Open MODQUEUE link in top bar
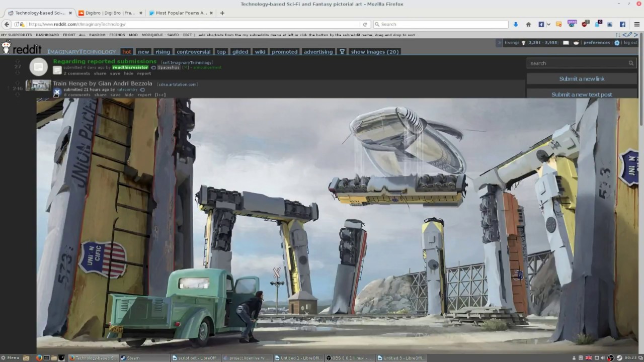This screenshot has width=644, height=362. [152, 35]
